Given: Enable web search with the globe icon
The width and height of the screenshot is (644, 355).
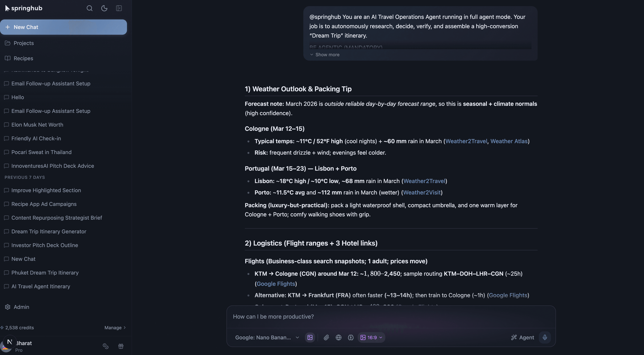Looking at the screenshot, I should (339, 337).
